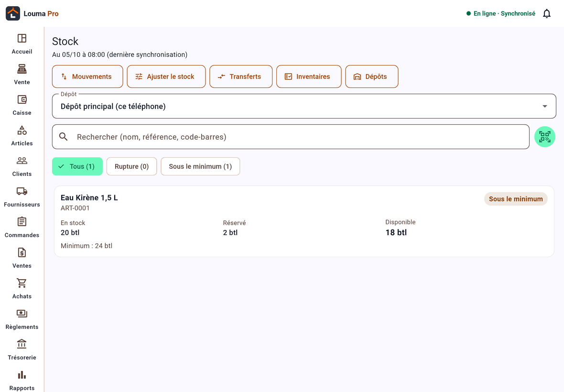Click the Sous le minimum badge on card
564x392 pixels.
[515, 199]
